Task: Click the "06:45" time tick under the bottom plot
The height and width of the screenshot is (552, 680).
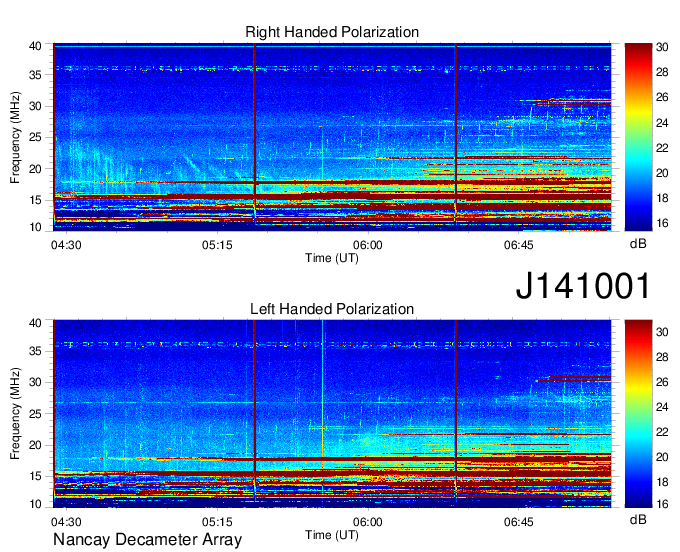Action: pyautogui.click(x=519, y=522)
